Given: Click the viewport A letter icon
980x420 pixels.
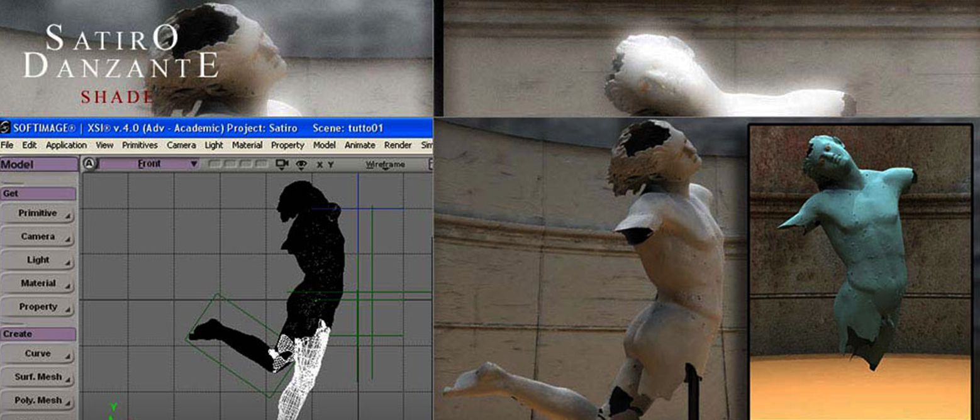Looking at the screenshot, I should pos(89,164).
